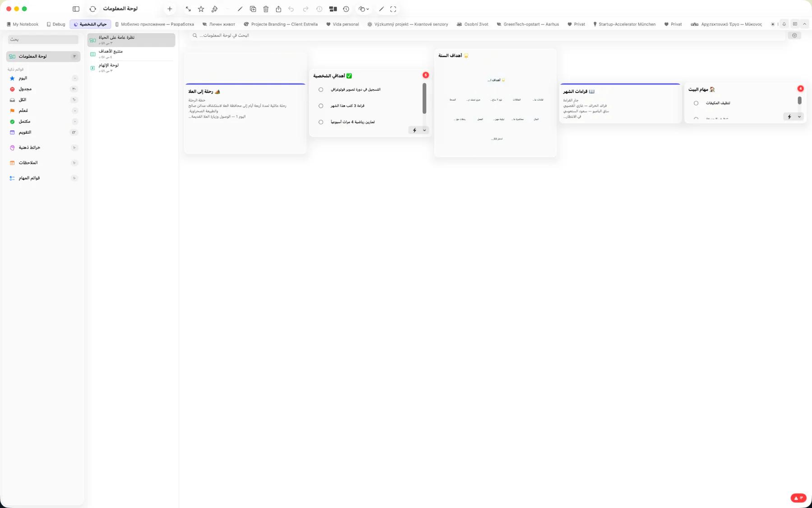
Task: Switch to My Notebook tab
Action: coord(23,24)
